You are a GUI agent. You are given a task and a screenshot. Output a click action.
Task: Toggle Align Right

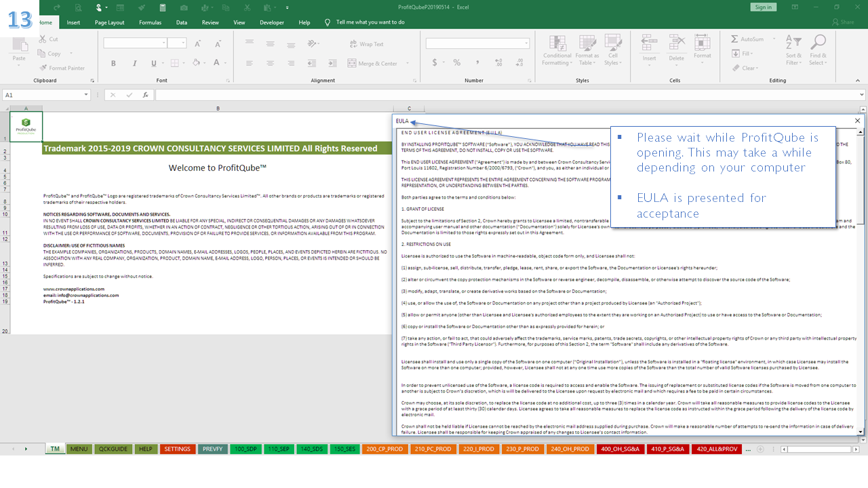click(290, 63)
